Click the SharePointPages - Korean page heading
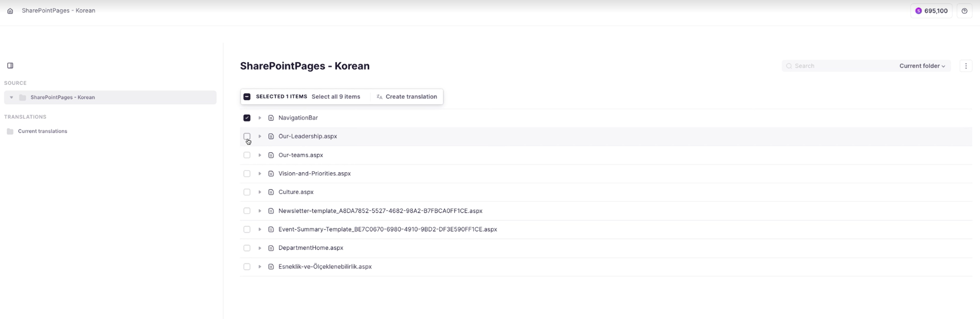Screen dimensions: 980x319 (305, 66)
